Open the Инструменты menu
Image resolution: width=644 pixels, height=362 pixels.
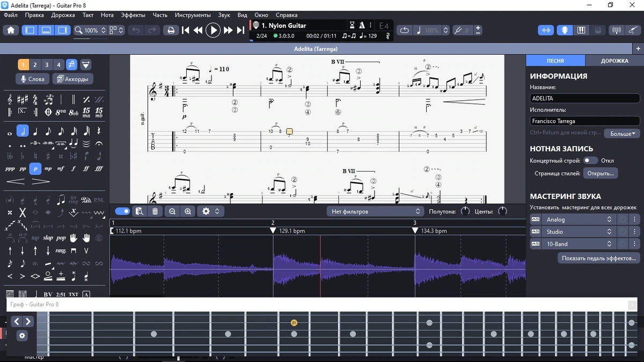[193, 15]
